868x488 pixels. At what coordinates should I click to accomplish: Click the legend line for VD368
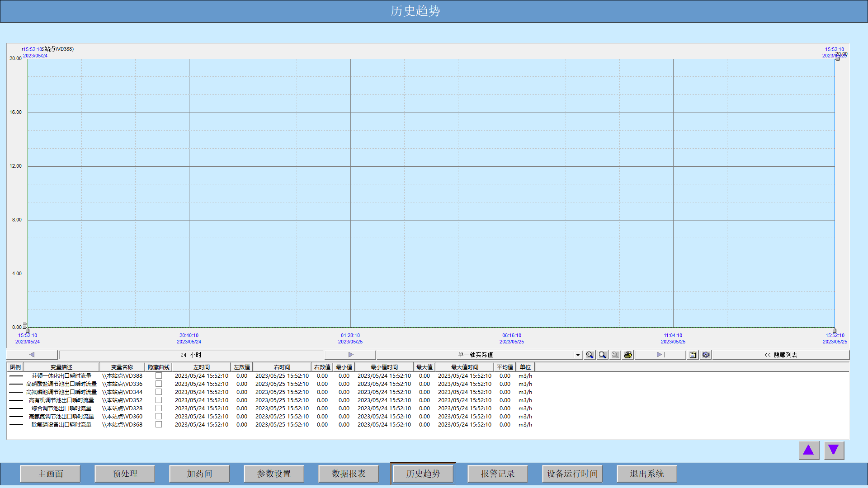16,424
